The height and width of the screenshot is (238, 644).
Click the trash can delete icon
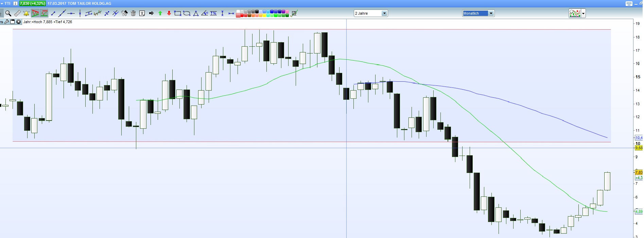coord(133,13)
